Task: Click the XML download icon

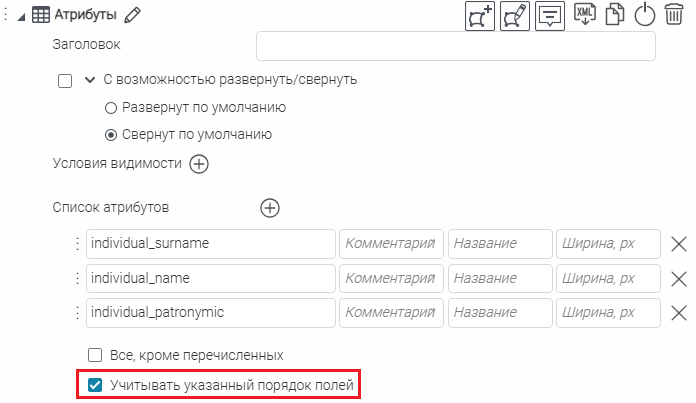Action: 585,15
